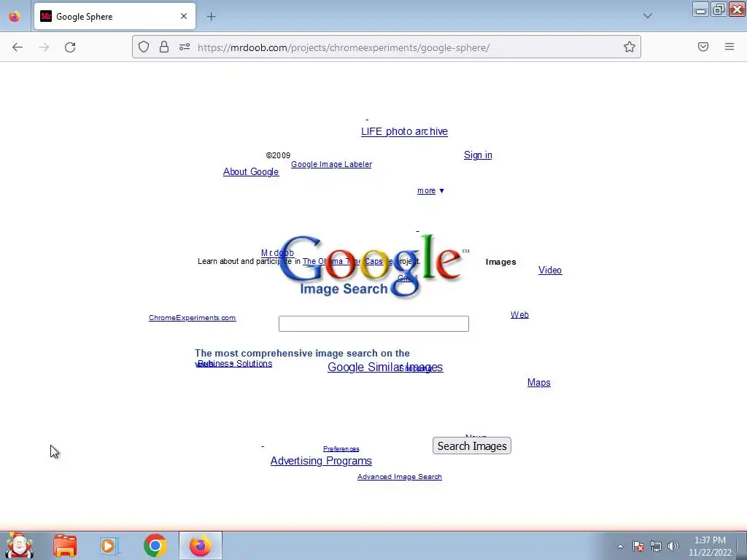Click the Sign in link
Screen dimensions: 747x560
(478, 155)
